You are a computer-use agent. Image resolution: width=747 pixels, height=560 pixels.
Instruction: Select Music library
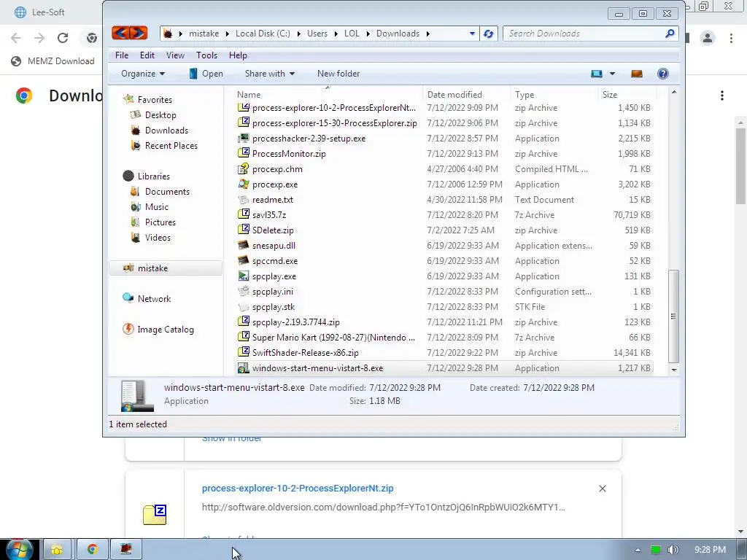pos(150,206)
